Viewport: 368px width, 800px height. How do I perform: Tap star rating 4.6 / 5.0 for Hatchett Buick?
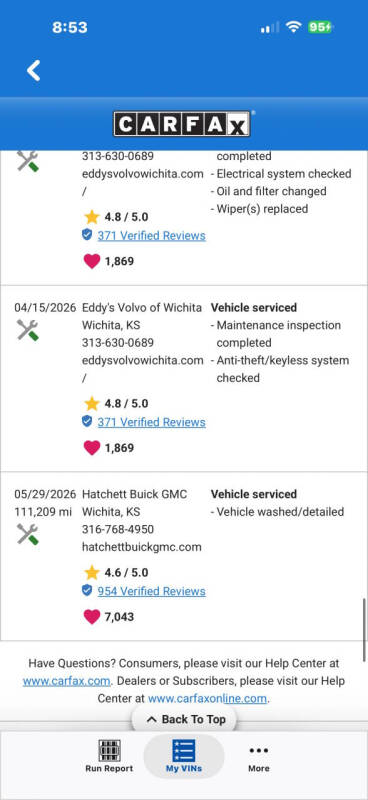(x=116, y=572)
